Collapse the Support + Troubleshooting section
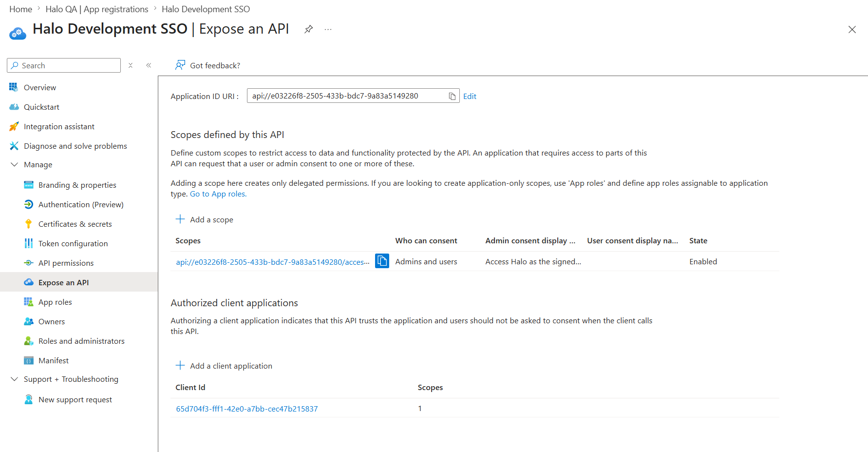The image size is (868, 452). [x=14, y=379]
